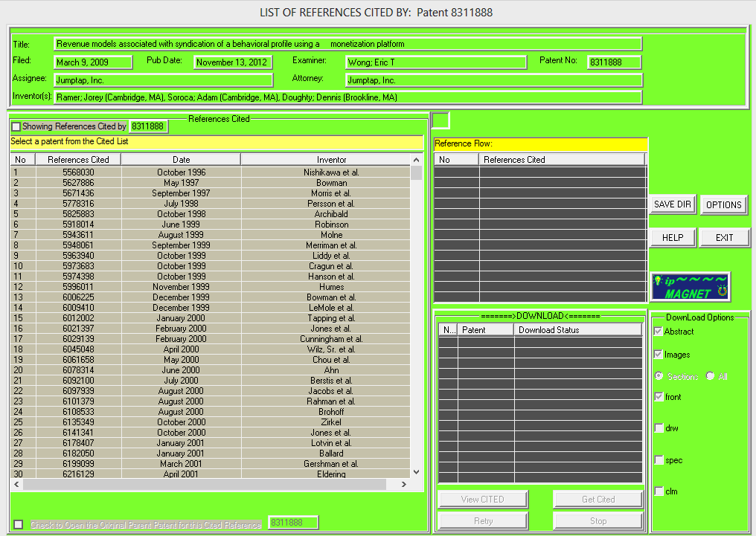
Task: Toggle the Showing References Cited by checkbox
Action: click(x=16, y=126)
